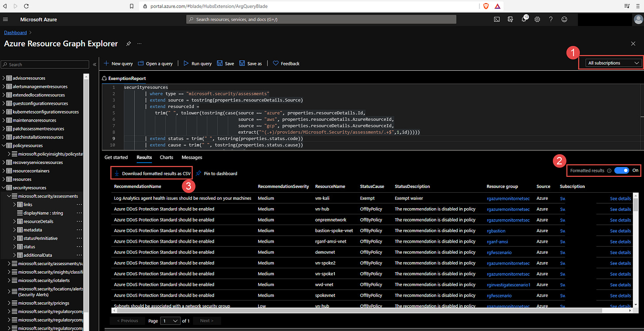Switch to the Messages tab
This screenshot has height=331, width=644.
click(x=192, y=157)
